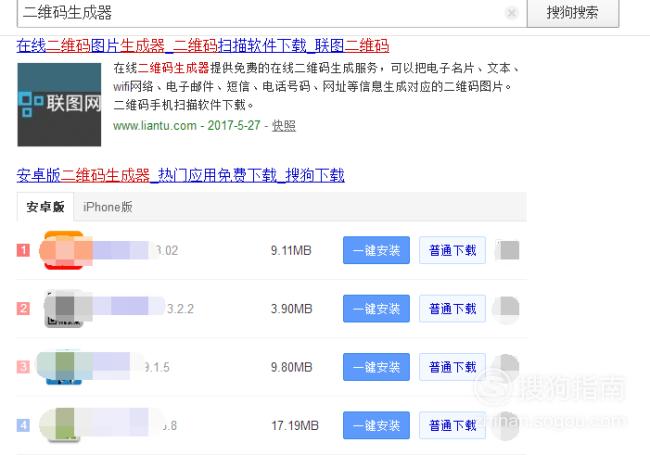Image resolution: width=650 pixels, height=455 pixels.
Task: Click 一键安装 for the 9.80MB app
Action: pyautogui.click(x=376, y=367)
